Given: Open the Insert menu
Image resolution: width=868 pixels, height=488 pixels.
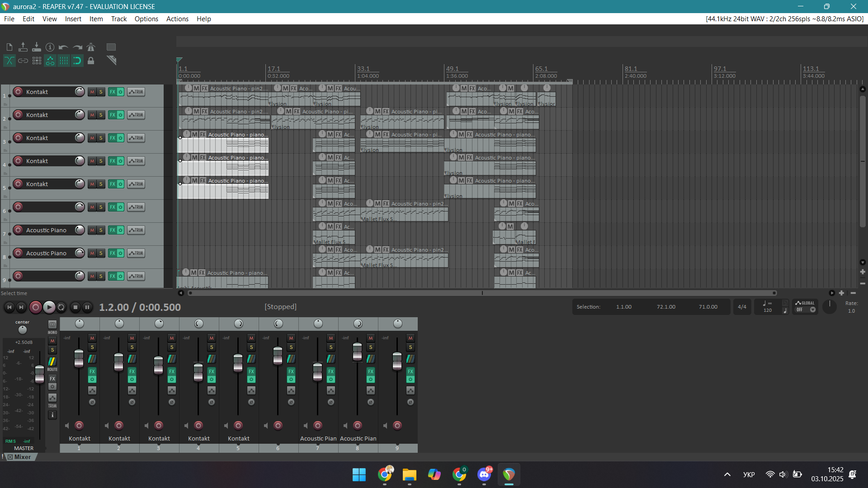Looking at the screenshot, I should 73,19.
